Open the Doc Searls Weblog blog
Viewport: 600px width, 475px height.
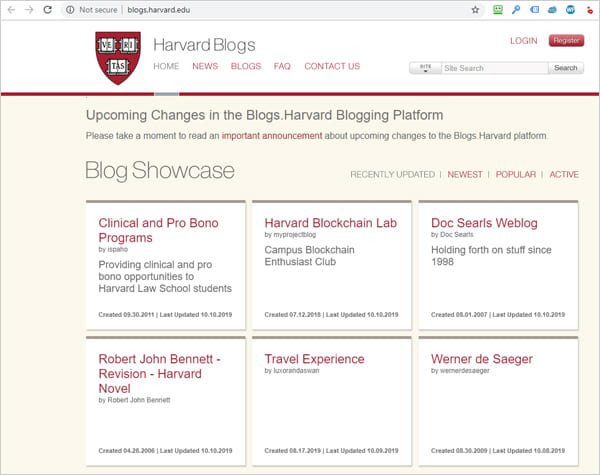pos(484,223)
